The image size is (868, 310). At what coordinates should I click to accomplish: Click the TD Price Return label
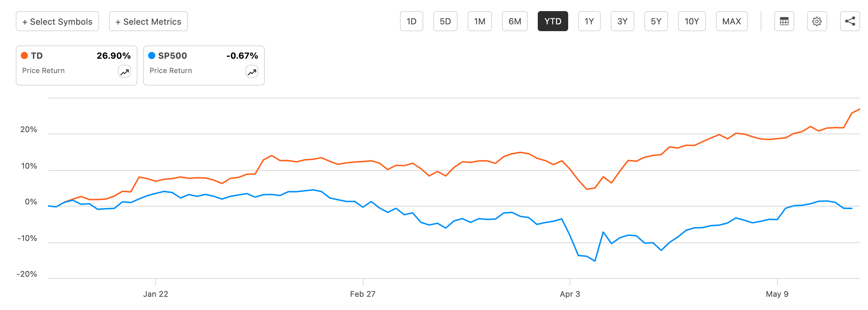(x=44, y=71)
